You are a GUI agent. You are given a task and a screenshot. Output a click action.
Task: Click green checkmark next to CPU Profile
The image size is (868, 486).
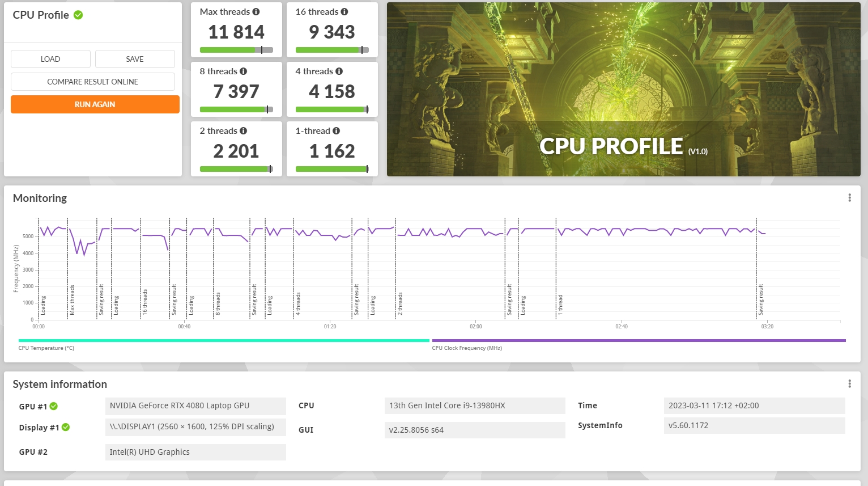click(78, 15)
